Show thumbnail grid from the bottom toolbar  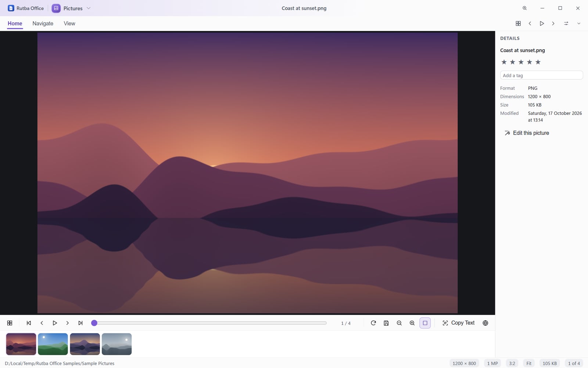click(x=10, y=323)
